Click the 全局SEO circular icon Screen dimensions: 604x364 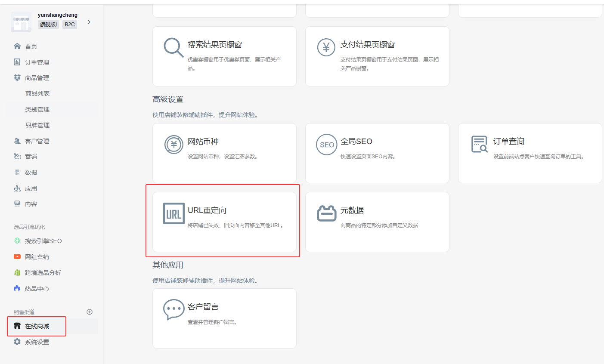tap(326, 145)
